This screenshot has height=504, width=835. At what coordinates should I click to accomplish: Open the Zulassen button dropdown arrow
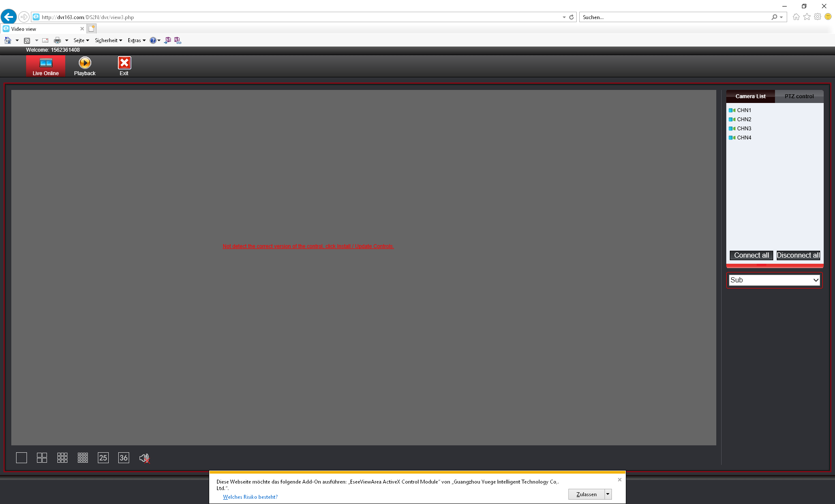[608, 494]
